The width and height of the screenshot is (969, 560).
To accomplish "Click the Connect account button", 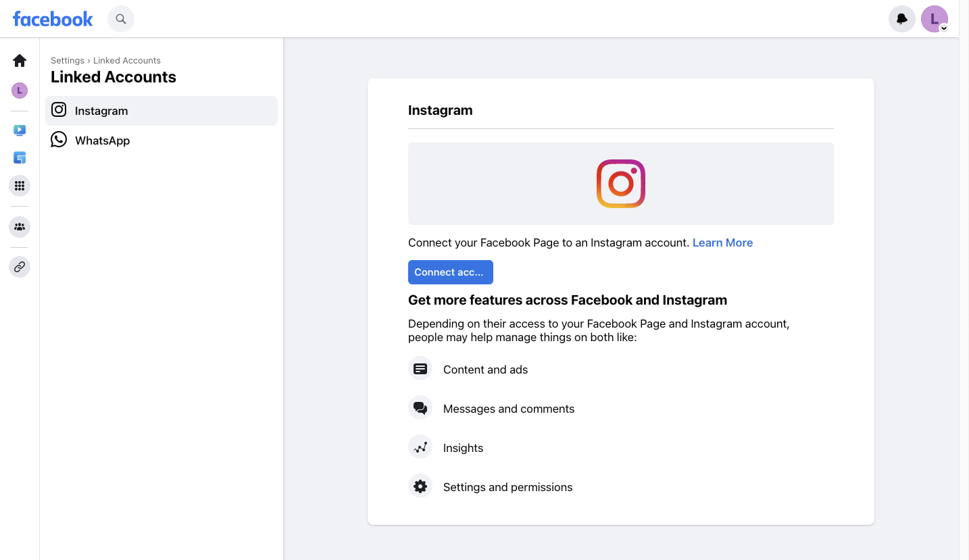I will coord(451,272).
